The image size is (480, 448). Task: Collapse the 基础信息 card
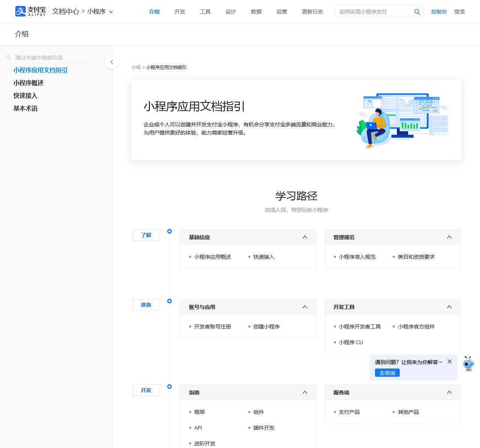304,237
